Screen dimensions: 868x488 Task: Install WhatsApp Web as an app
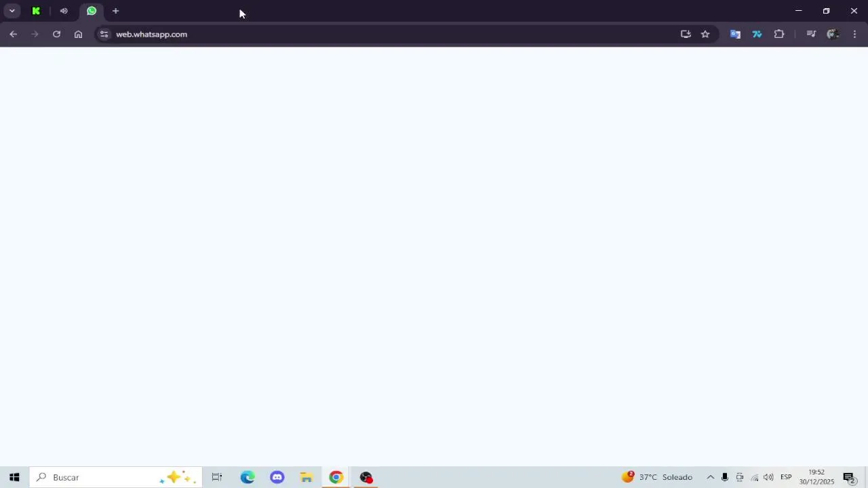tap(686, 34)
